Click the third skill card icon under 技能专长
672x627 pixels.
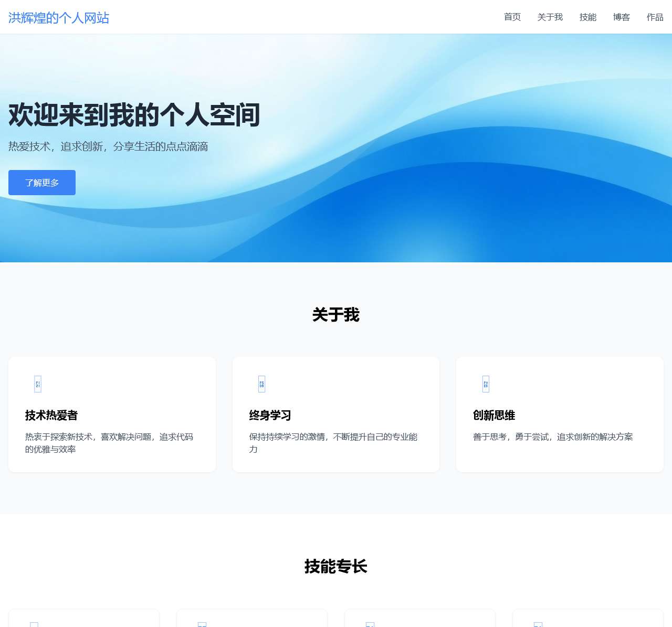(x=370, y=624)
